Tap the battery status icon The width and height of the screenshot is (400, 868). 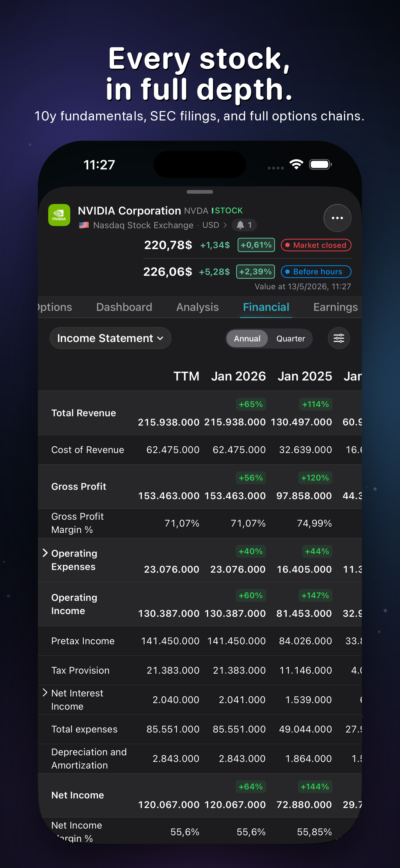click(320, 164)
